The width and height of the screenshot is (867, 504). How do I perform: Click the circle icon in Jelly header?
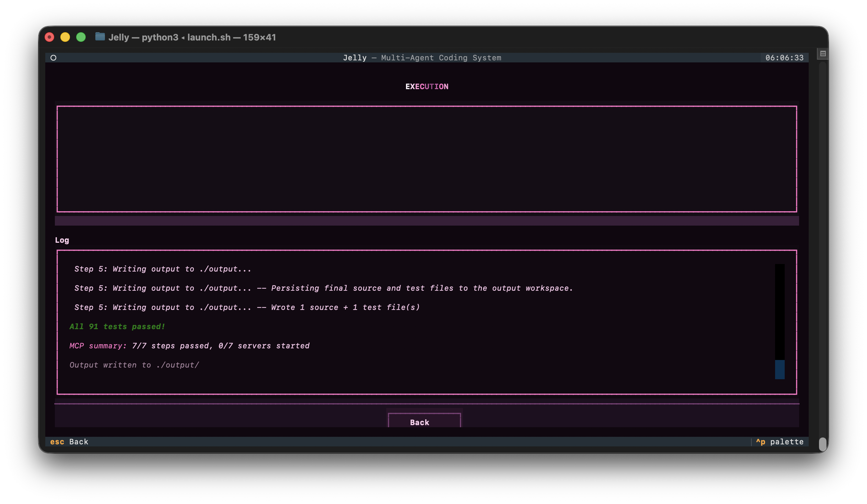(x=53, y=58)
